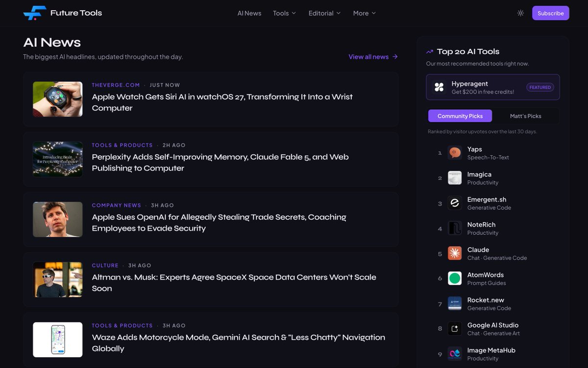Open the AtomWords green icon

(455, 278)
